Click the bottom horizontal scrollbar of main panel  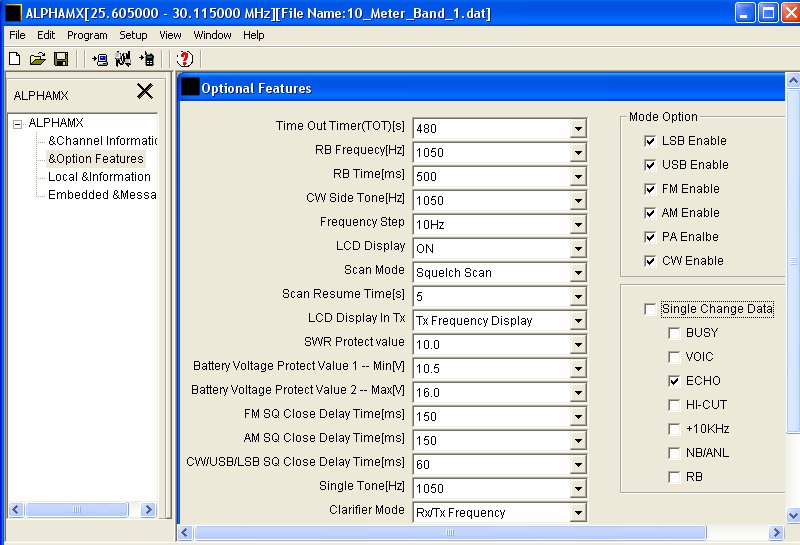tap(480, 533)
